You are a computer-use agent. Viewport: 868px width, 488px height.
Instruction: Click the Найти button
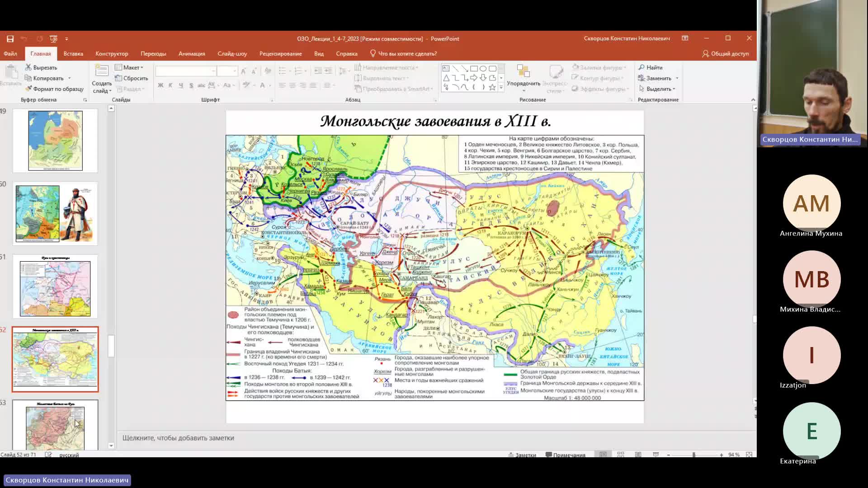click(651, 67)
